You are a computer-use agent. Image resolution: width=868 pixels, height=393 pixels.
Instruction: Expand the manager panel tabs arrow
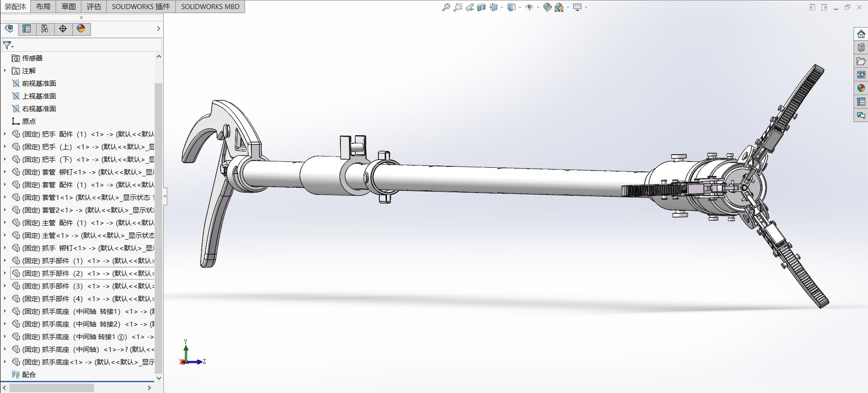coord(158,28)
